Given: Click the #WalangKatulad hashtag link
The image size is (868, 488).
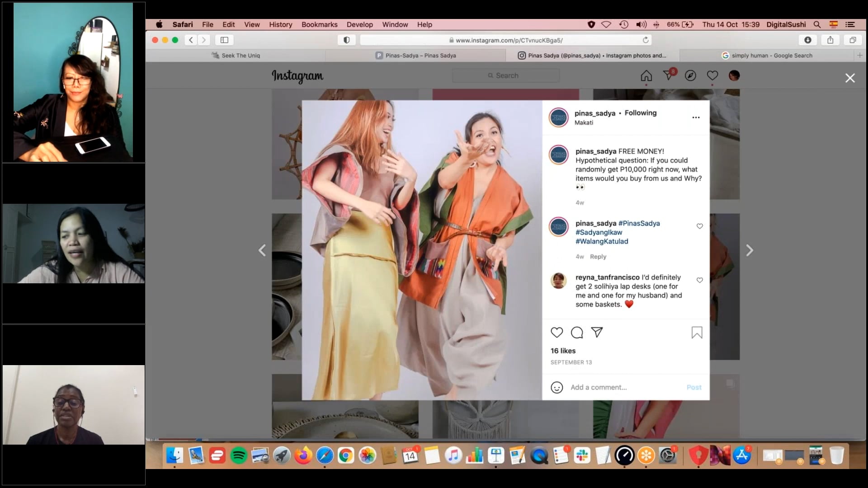Looking at the screenshot, I should click(x=601, y=241).
